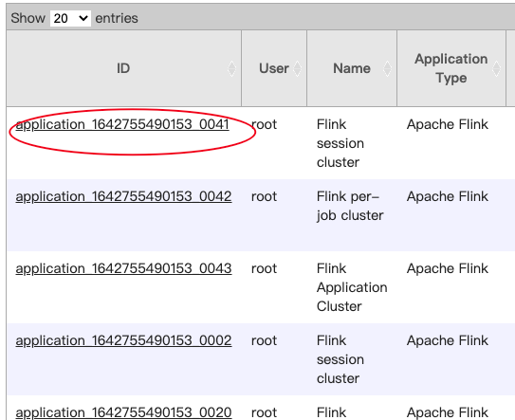This screenshot has height=420, width=515.
Task: Click the Application Type header label
Action: [x=451, y=68]
